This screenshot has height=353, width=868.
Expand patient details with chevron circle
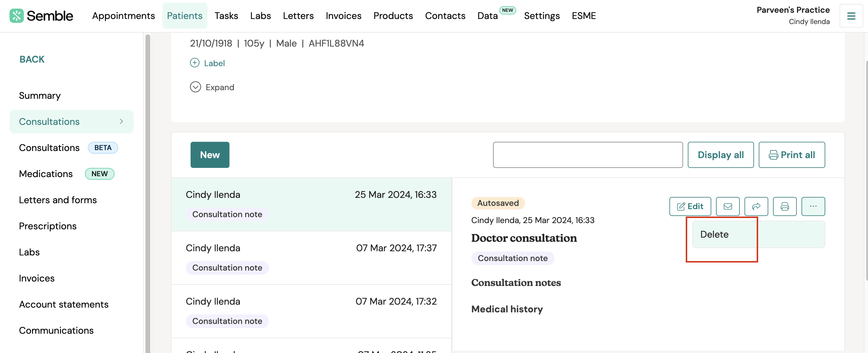pyautogui.click(x=195, y=87)
